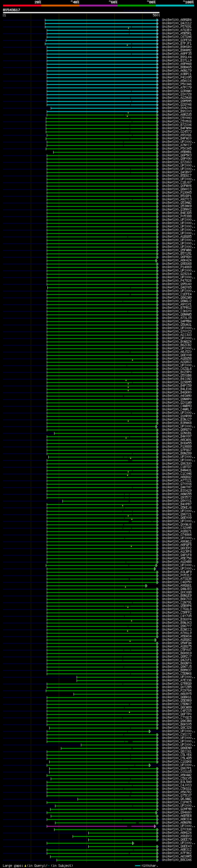Click the purple ~60% identity legend segment

pos(98,6)
